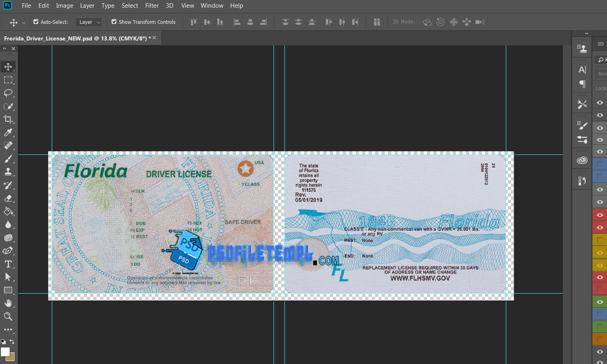Click Align top edges in options bar
The height and width of the screenshot is (364, 607).
[x=193, y=22]
